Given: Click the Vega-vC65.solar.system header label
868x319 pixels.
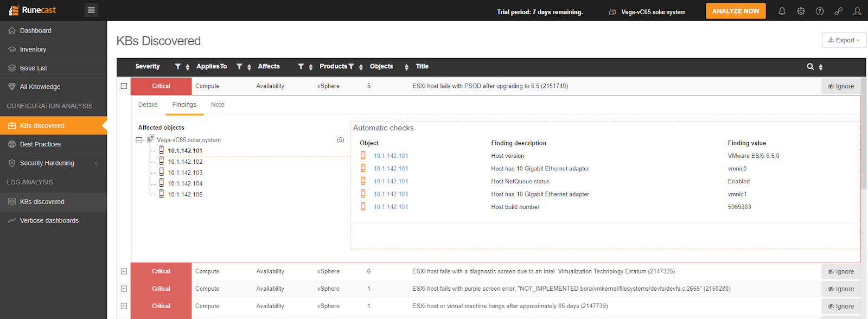Looking at the screenshot, I should [x=653, y=12].
